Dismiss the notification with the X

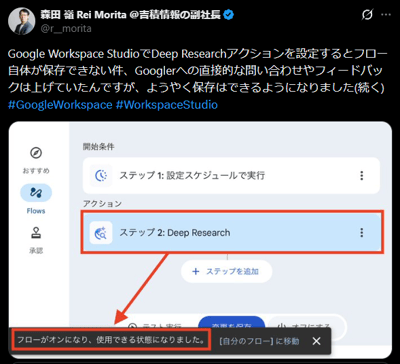point(316,341)
